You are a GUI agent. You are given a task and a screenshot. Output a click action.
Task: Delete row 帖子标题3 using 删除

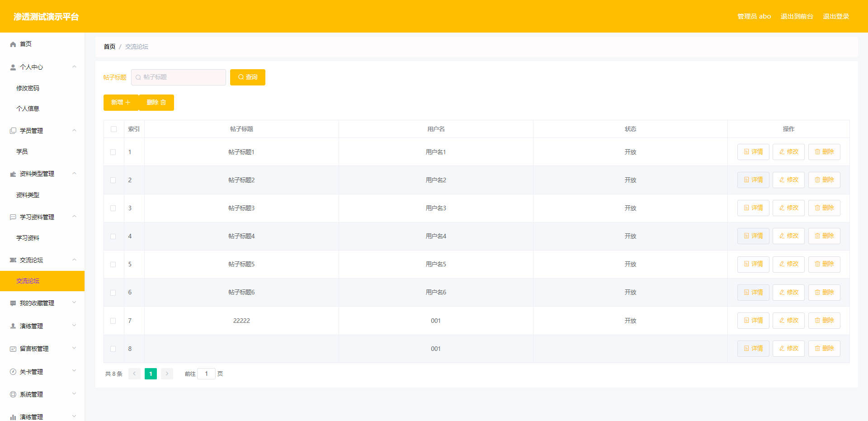point(824,208)
